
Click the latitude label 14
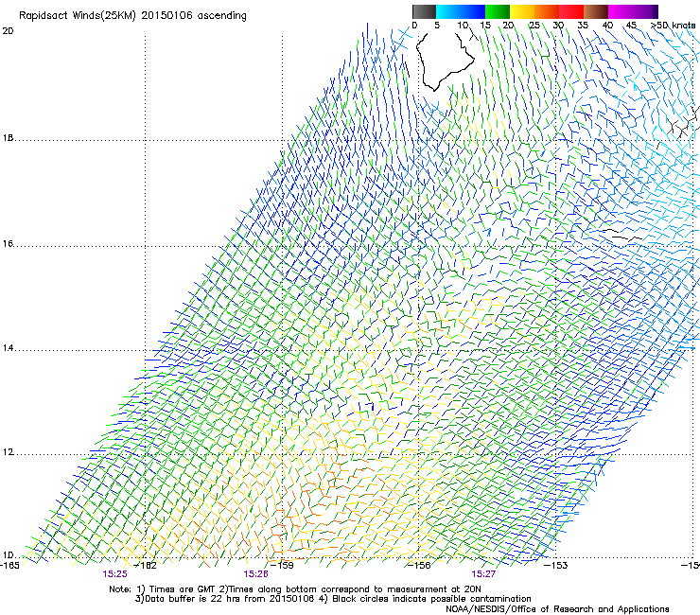tap(8, 348)
